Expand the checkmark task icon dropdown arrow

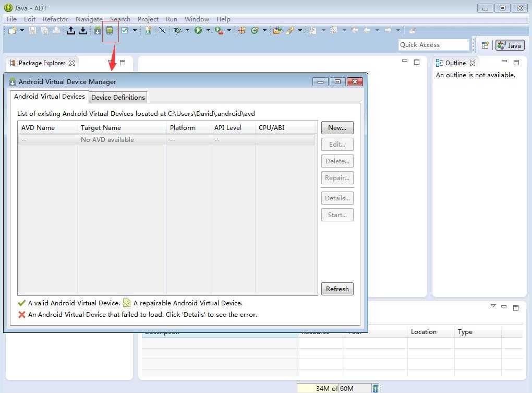pyautogui.click(x=135, y=31)
